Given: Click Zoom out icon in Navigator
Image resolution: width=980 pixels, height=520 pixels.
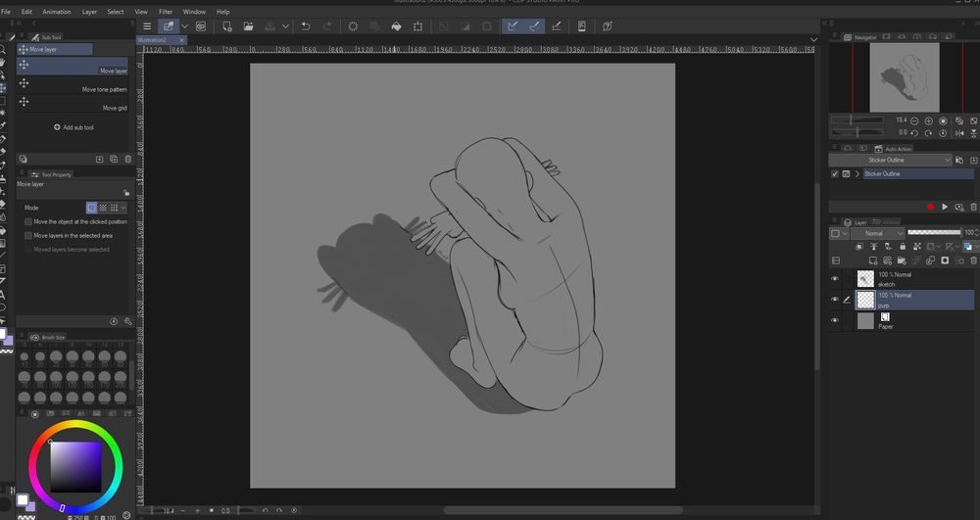Looking at the screenshot, I should point(914,120).
